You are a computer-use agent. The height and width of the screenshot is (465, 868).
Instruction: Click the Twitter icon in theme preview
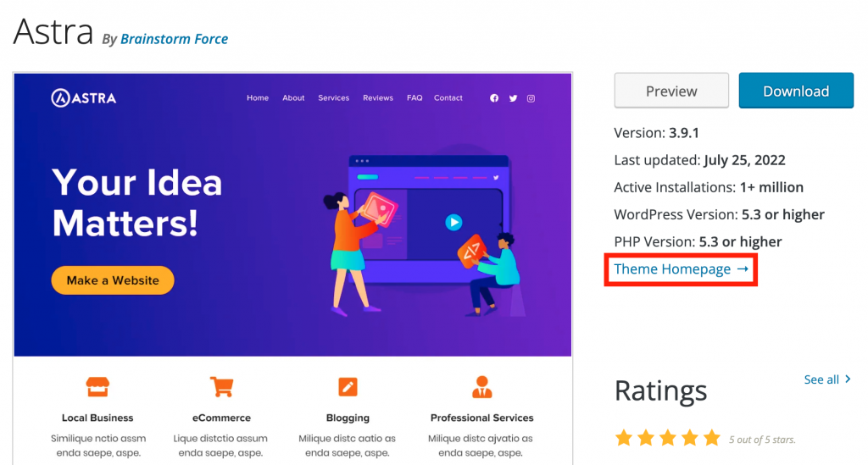tap(513, 98)
